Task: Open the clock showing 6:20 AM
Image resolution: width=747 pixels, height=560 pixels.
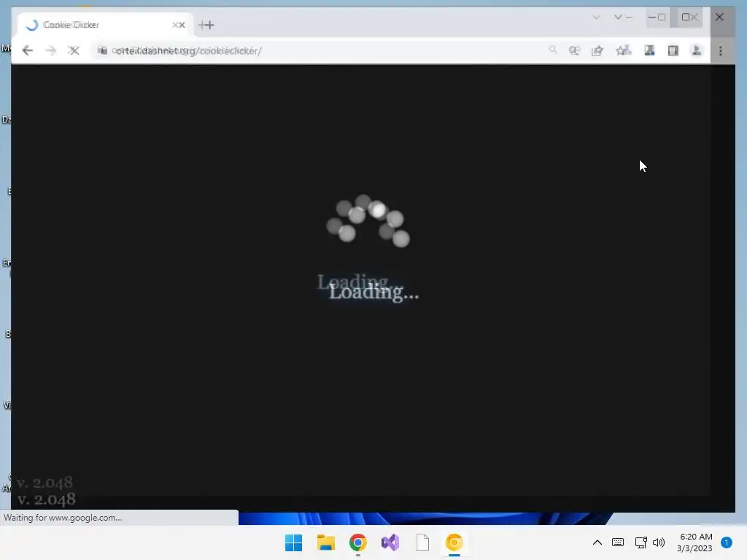Action: (695, 542)
